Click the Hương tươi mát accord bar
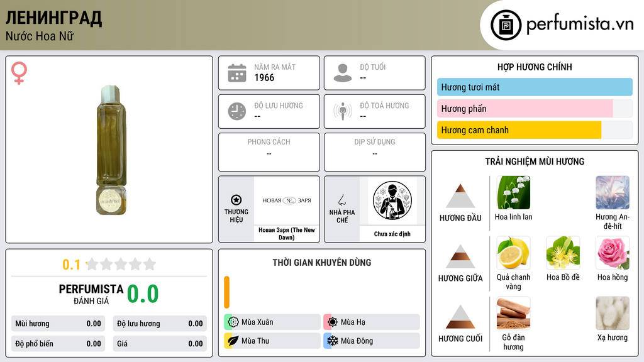644x362 pixels. (x=535, y=87)
